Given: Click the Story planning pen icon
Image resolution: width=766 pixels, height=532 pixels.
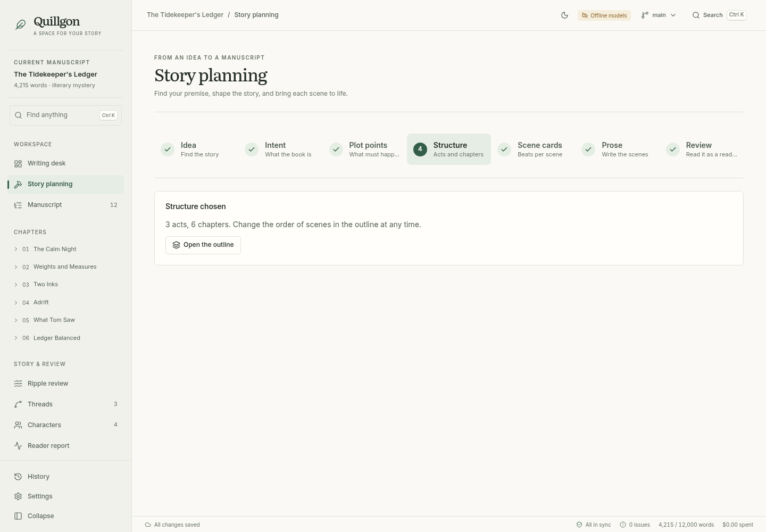Looking at the screenshot, I should (x=18, y=184).
